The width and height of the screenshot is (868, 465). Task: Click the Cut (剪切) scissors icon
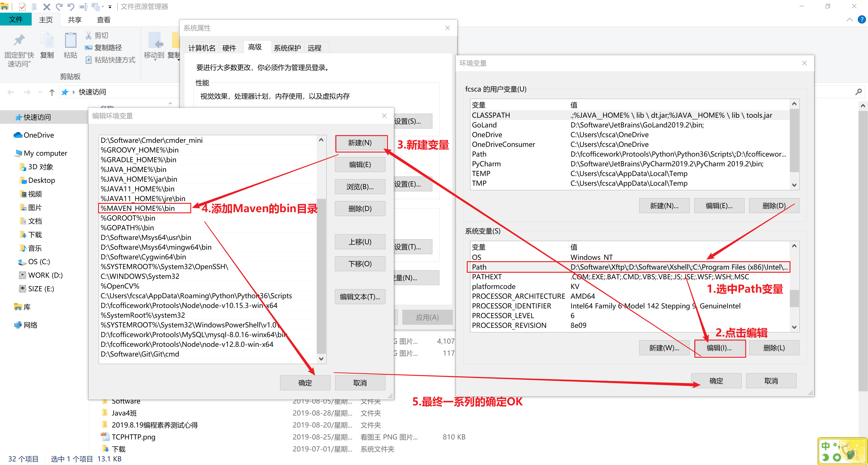pyautogui.click(x=89, y=35)
